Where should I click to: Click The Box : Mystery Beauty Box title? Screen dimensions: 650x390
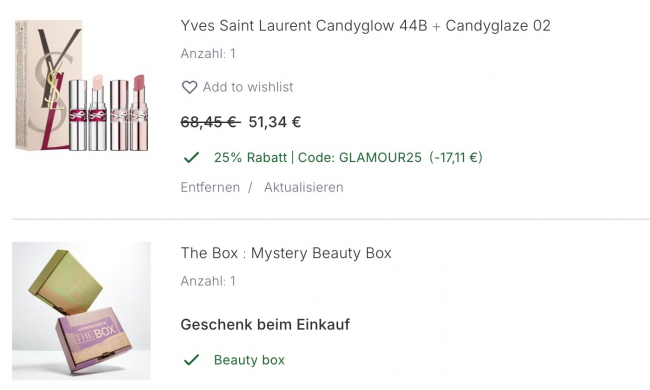click(x=286, y=253)
